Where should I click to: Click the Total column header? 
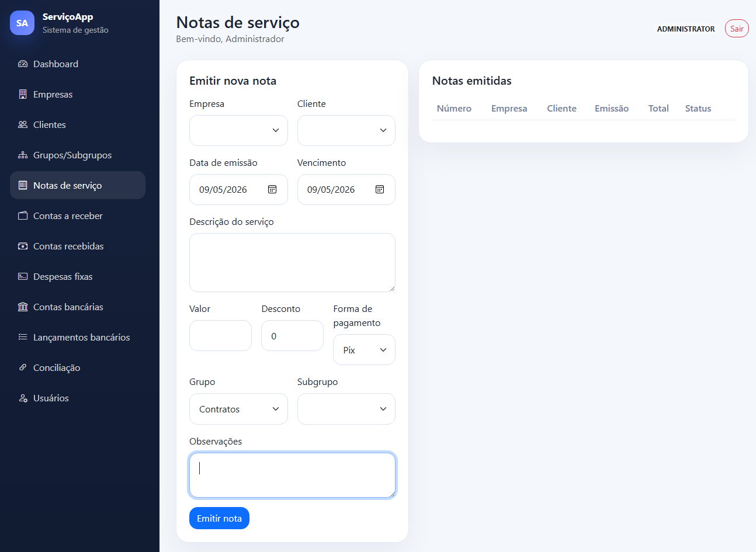tap(658, 108)
